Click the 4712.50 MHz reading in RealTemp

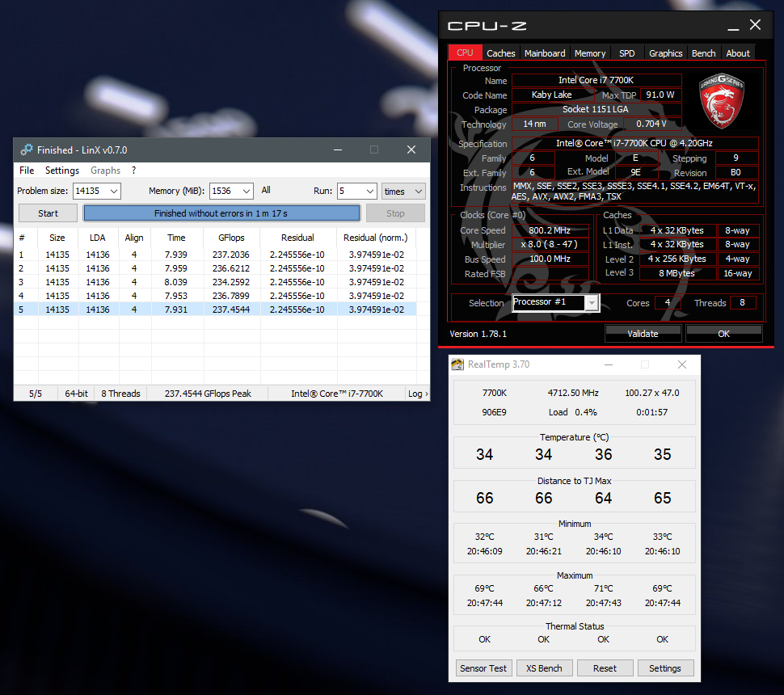tap(573, 393)
